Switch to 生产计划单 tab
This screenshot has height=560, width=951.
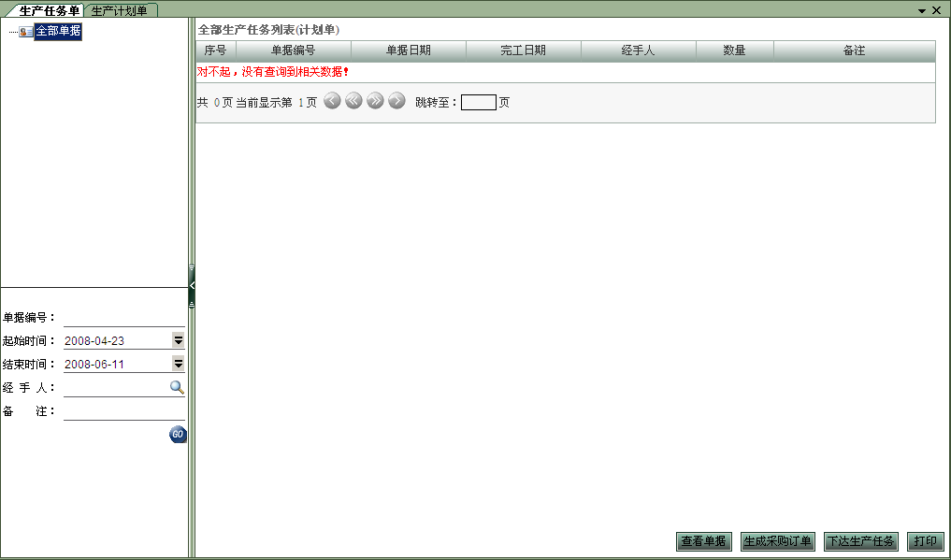tap(120, 11)
